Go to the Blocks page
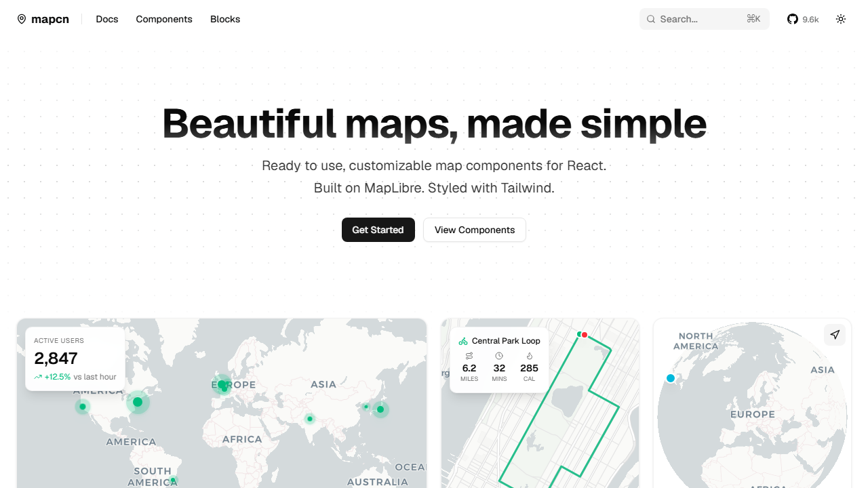 pos(225,19)
